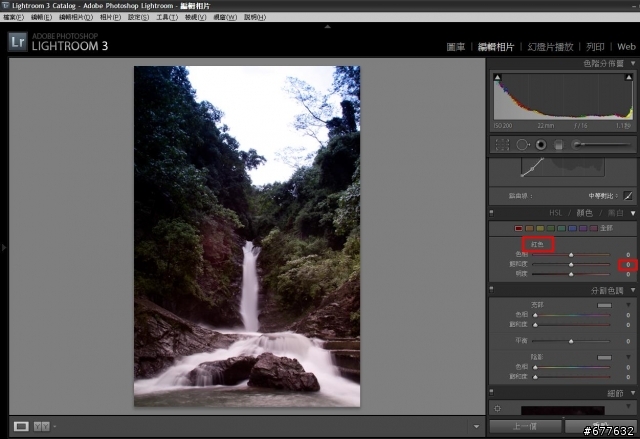Switch to Loupe view in bottom toolbar
Viewport: 640px width, 439px height.
[x=21, y=426]
